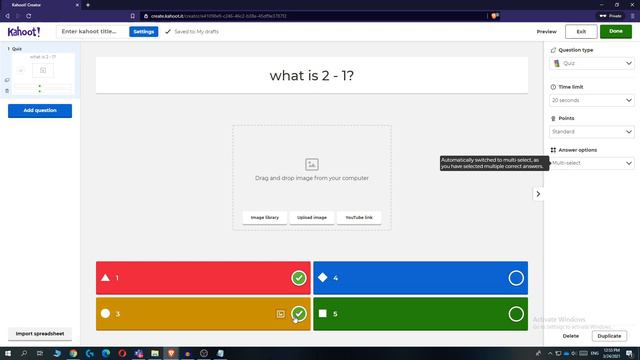Click the browser back arrow

point(7,16)
